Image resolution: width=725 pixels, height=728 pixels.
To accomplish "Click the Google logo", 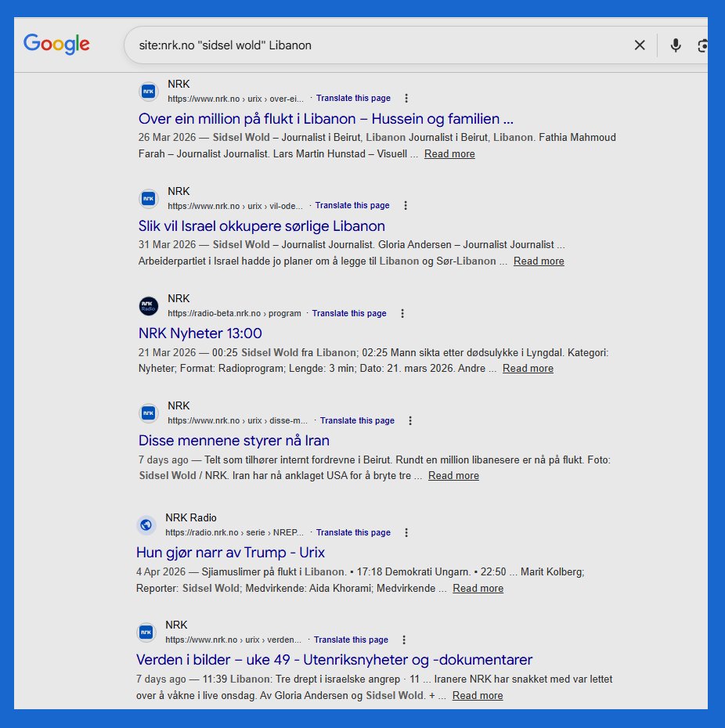I will coord(56,45).
